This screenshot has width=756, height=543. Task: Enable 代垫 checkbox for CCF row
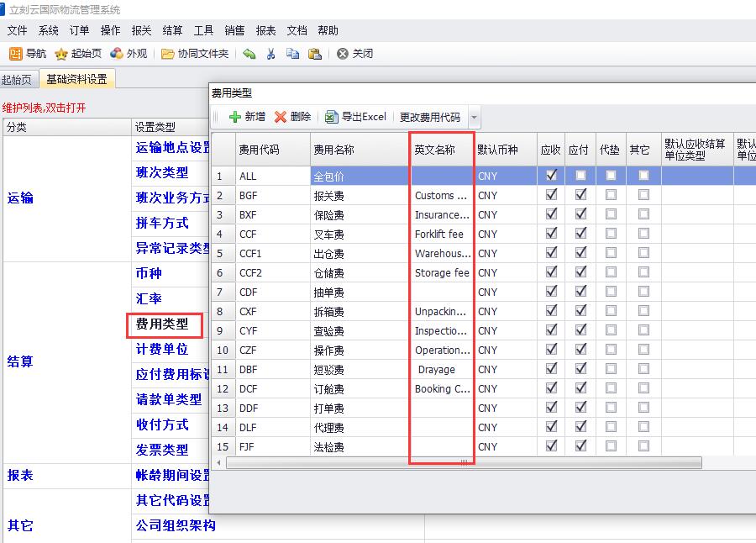click(x=611, y=234)
